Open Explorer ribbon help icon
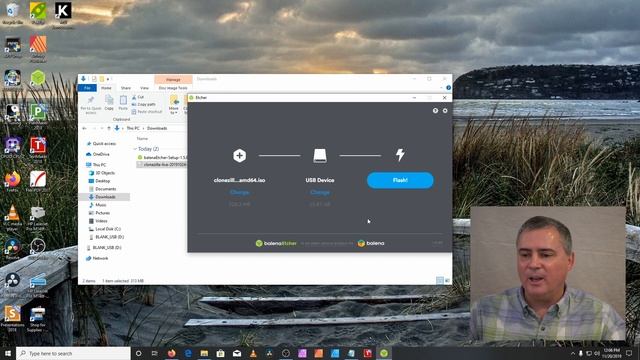Screen dimensions: 640x360 (x=448, y=88)
